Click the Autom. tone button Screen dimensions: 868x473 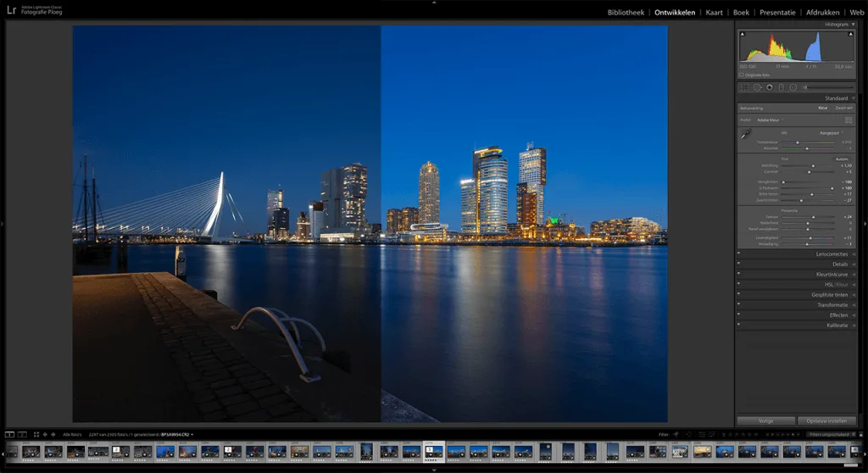click(x=842, y=159)
